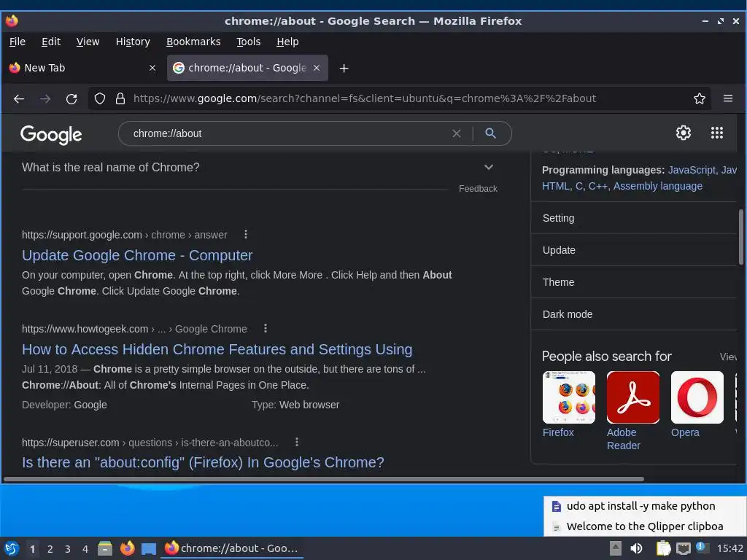The image size is (747, 560).
Task: Click the Firefox URL address bar
Action: pos(400,98)
